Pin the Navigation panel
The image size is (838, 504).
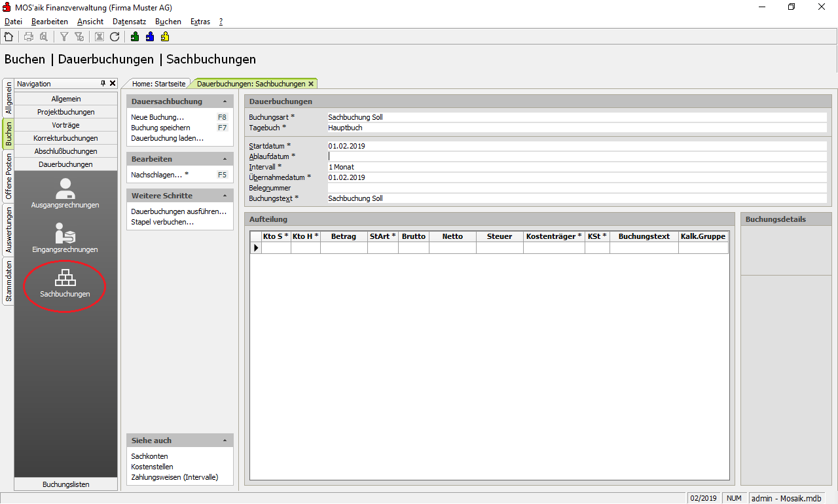tap(103, 84)
